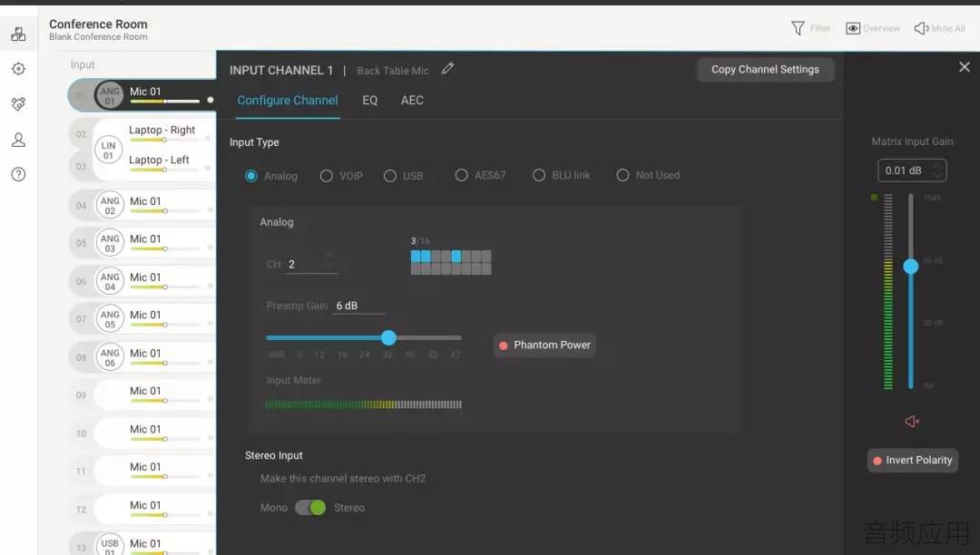Switch to the AEC tab

pos(412,101)
